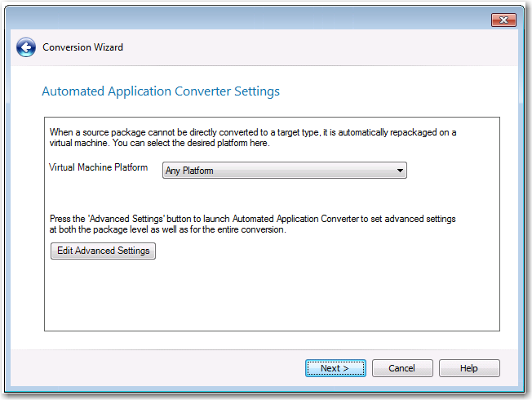This screenshot has height=400, width=532.
Task: Cancel the conversion wizard
Action: (401, 368)
